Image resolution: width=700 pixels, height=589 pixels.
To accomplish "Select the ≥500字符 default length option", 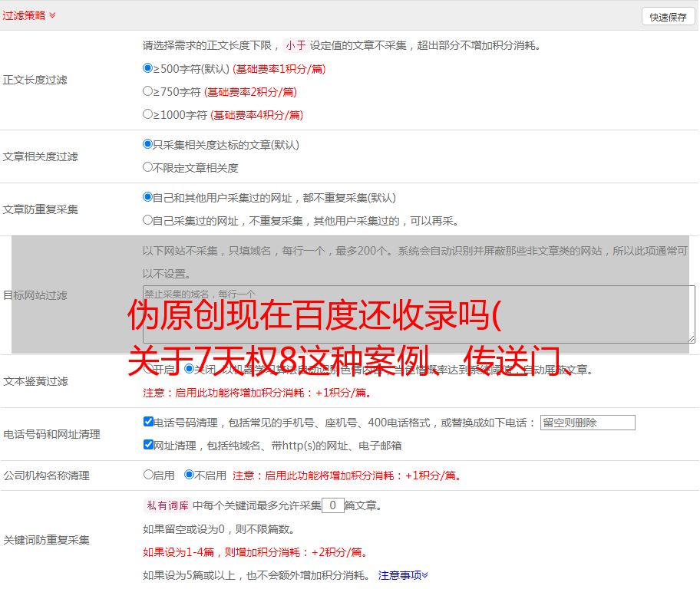I will [148, 68].
